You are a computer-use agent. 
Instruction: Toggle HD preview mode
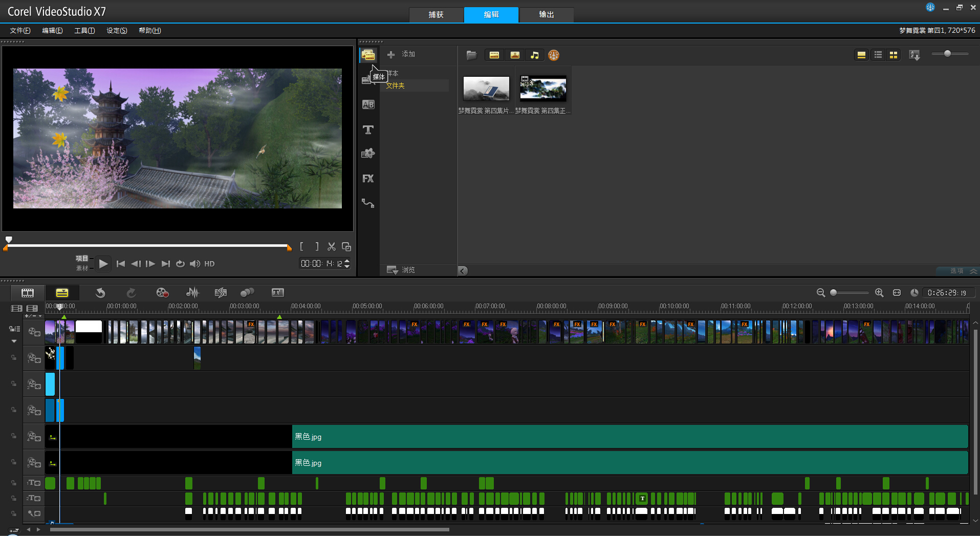(209, 264)
